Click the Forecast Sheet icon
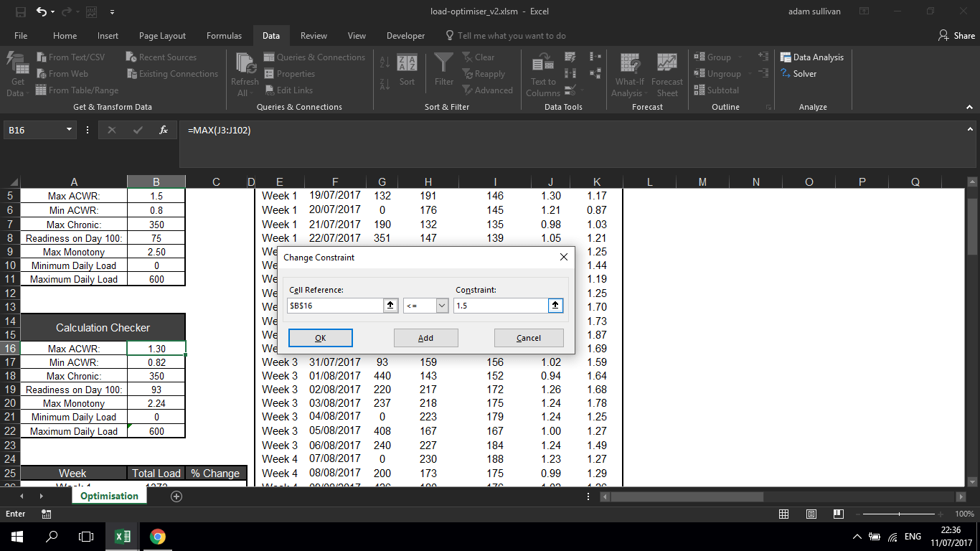Image resolution: width=980 pixels, height=551 pixels. [667, 72]
